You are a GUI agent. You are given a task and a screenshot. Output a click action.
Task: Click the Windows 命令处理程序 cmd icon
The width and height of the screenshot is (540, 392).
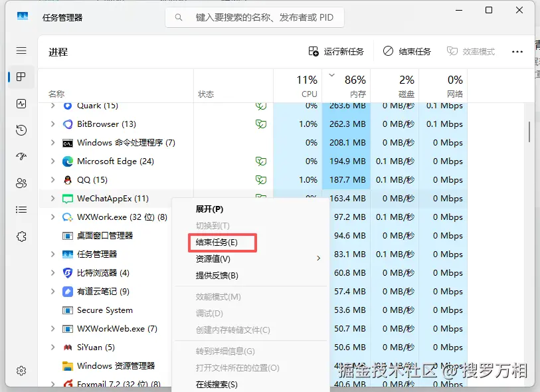pyautogui.click(x=68, y=143)
